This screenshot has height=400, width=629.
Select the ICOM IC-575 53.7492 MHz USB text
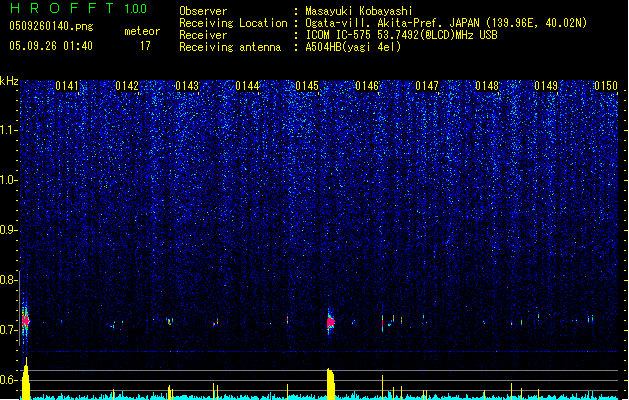pos(401,35)
